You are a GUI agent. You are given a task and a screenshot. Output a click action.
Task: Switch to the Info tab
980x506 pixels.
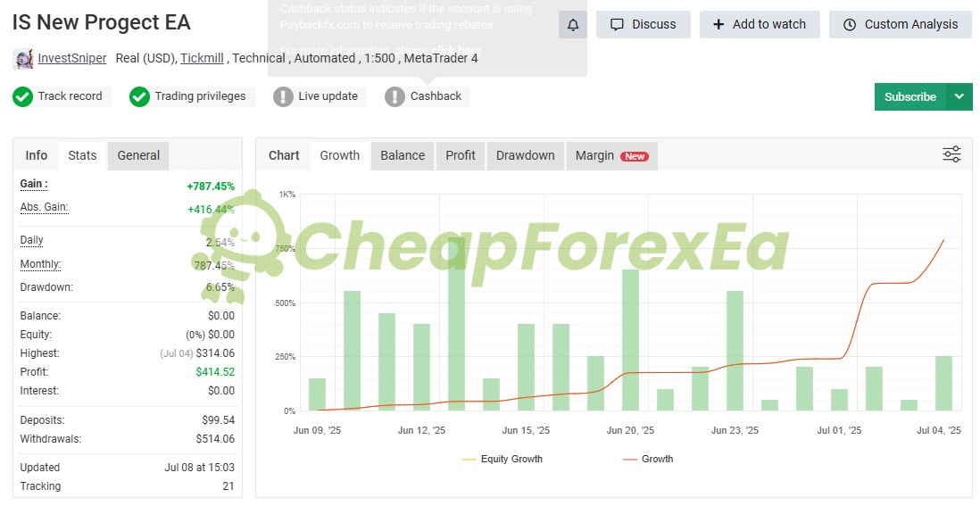pos(37,155)
